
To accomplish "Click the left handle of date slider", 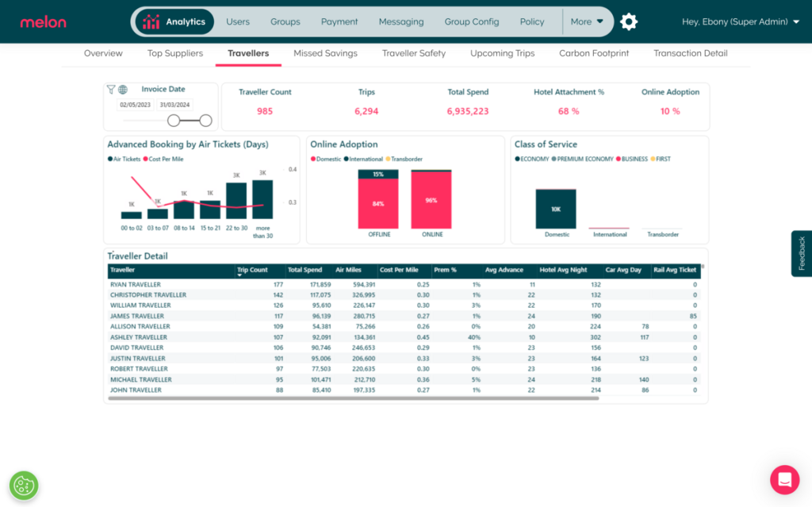I will (174, 121).
